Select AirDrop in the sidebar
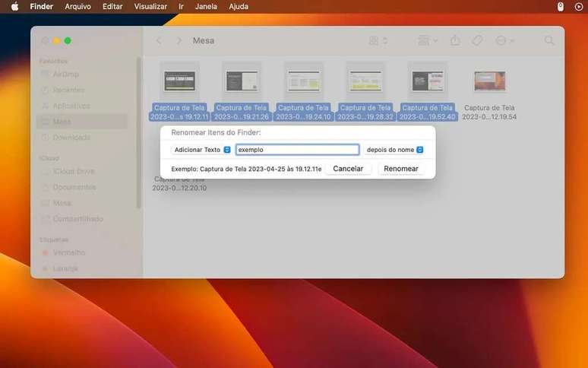This screenshot has width=588, height=368. [x=65, y=75]
